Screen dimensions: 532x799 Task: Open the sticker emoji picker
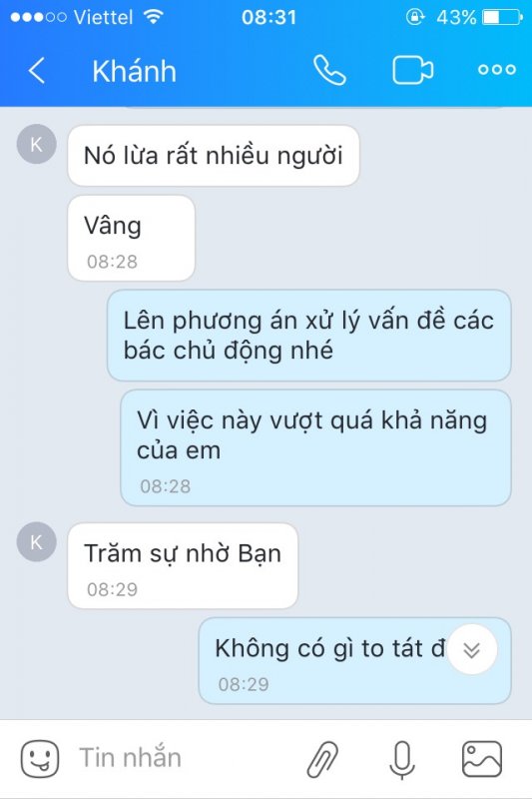click(40, 759)
